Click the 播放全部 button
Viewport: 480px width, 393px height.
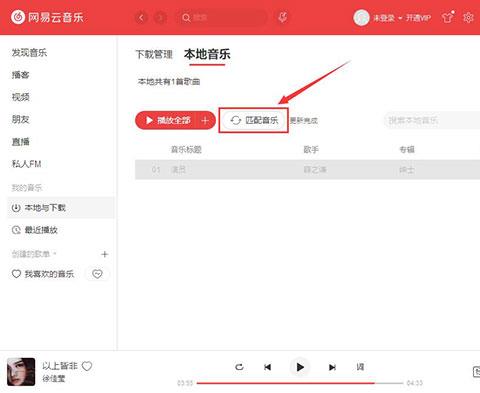tap(168, 120)
